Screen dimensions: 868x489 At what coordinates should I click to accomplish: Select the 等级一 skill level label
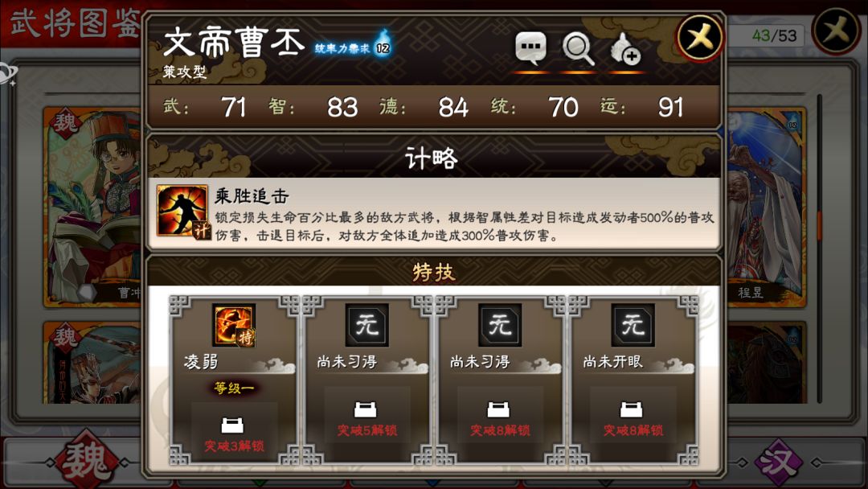[x=234, y=388]
